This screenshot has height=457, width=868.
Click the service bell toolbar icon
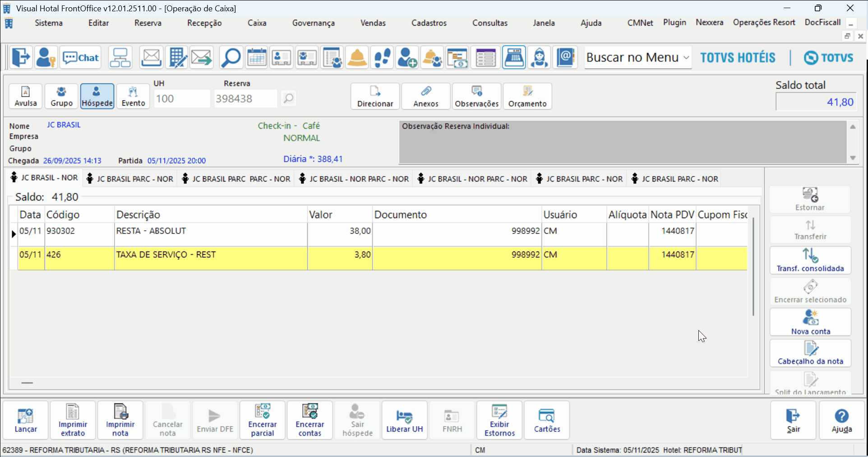357,58
